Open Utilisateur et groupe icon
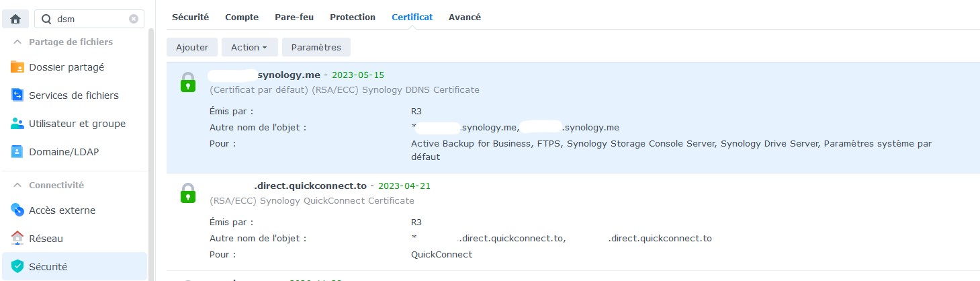The width and height of the screenshot is (980, 281). tap(17, 124)
